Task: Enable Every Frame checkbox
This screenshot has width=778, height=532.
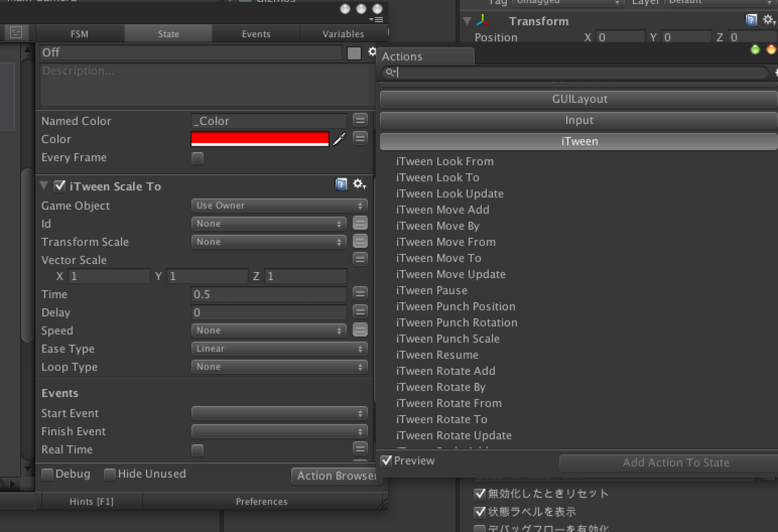Action: [198, 158]
